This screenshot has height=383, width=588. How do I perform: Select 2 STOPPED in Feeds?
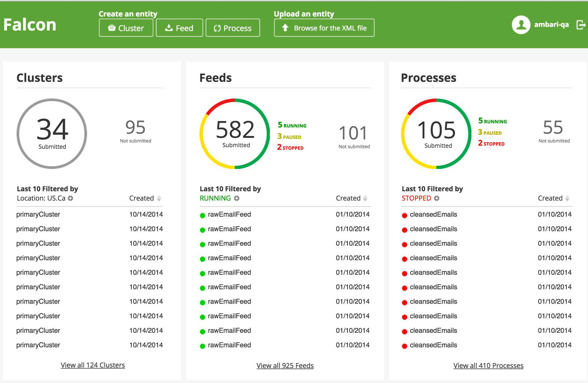pyautogui.click(x=290, y=147)
